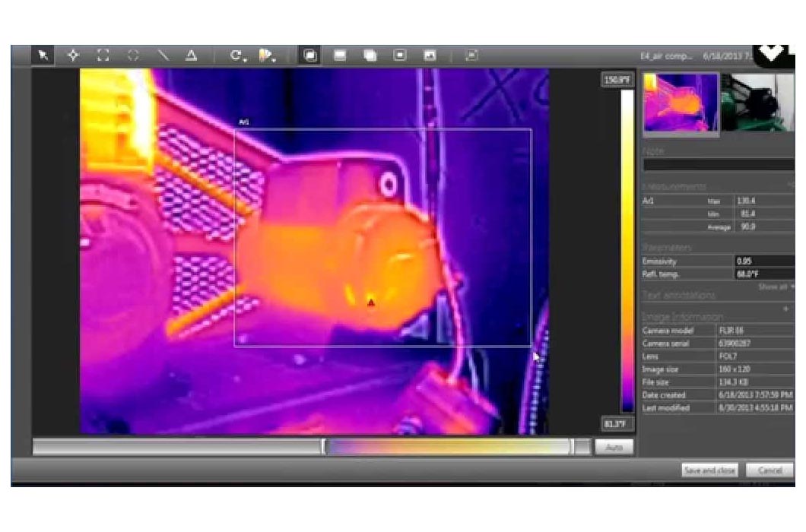Open the color palette dropdown

click(x=267, y=55)
